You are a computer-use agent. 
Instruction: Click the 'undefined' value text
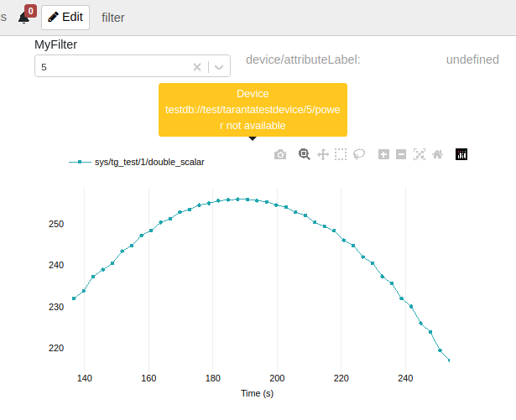point(472,60)
